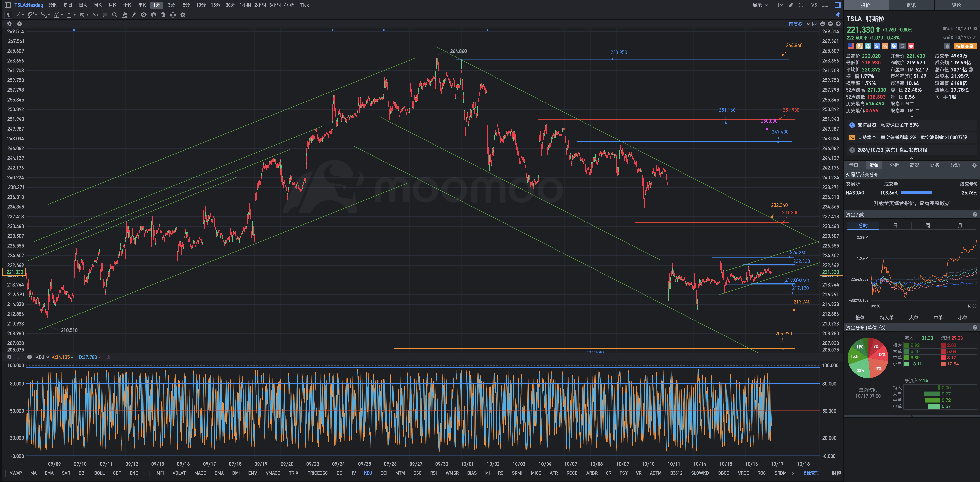Close the KDJ indicator pane

point(29,357)
